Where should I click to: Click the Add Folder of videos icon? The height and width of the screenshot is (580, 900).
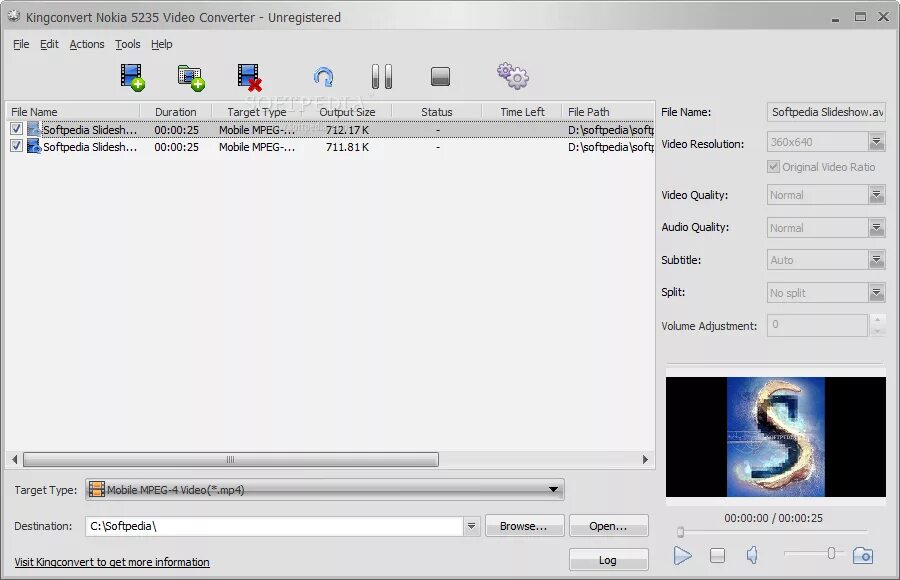[x=191, y=78]
